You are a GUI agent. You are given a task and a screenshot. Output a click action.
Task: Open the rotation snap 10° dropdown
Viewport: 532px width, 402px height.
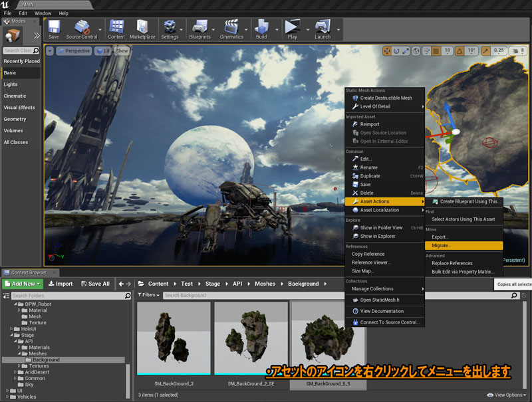(x=471, y=51)
